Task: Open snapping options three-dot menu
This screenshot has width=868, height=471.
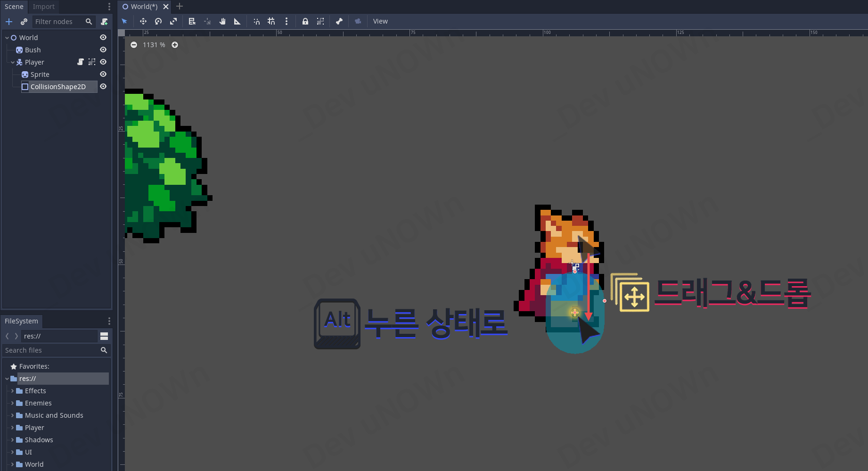Action: (x=287, y=21)
